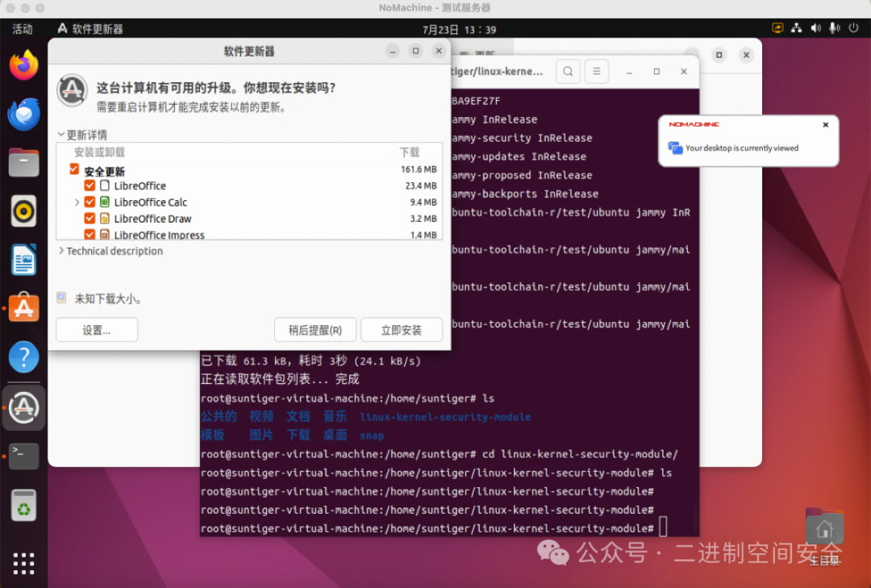Uncheck the LibreOffice Impress checkbox

pyautogui.click(x=90, y=234)
